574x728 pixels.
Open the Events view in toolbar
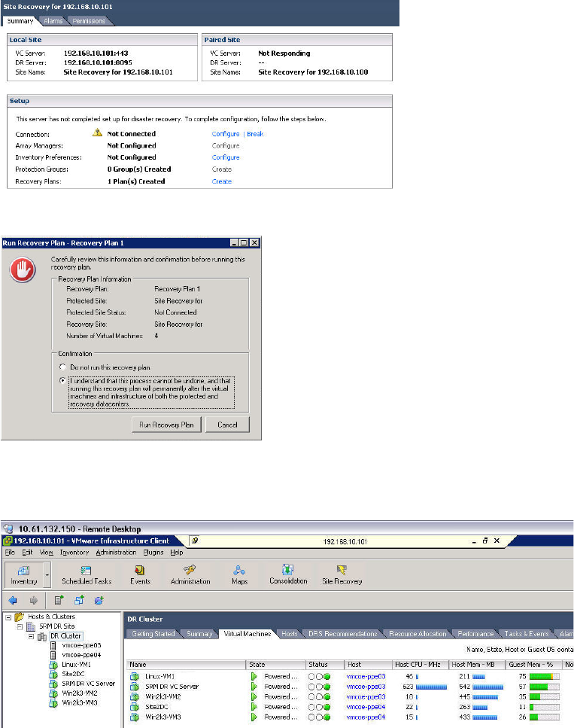click(140, 574)
